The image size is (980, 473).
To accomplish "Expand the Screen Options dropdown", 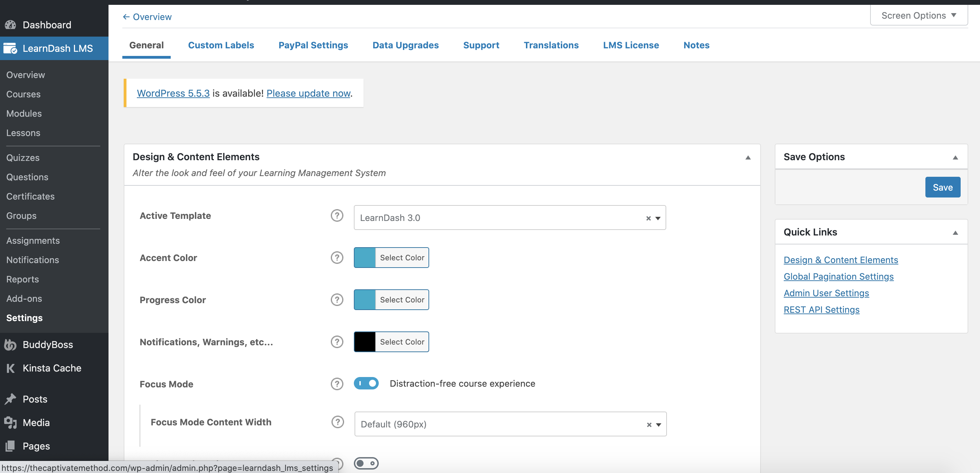I will 919,15.
